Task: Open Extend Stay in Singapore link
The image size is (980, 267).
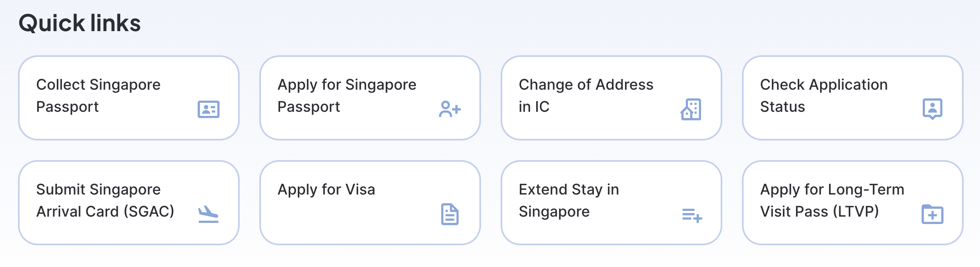Action: (611, 203)
